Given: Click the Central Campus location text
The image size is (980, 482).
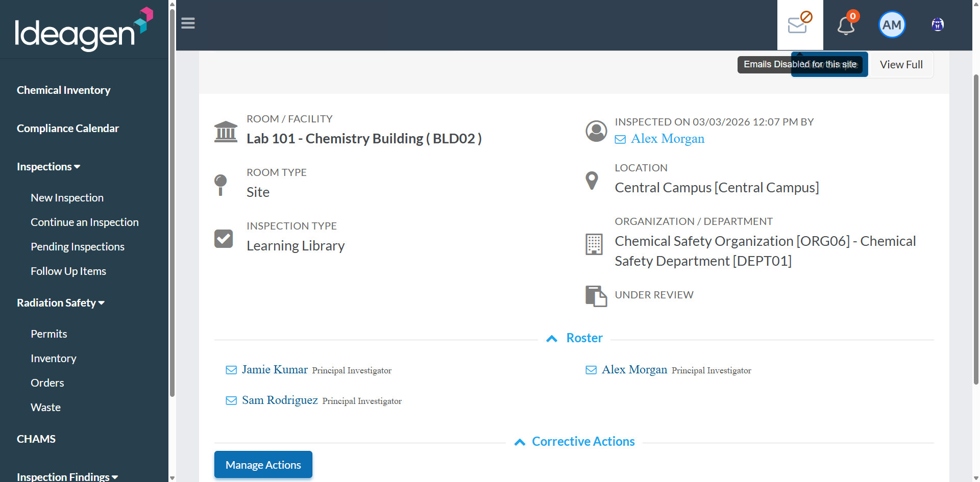Looking at the screenshot, I should (717, 188).
